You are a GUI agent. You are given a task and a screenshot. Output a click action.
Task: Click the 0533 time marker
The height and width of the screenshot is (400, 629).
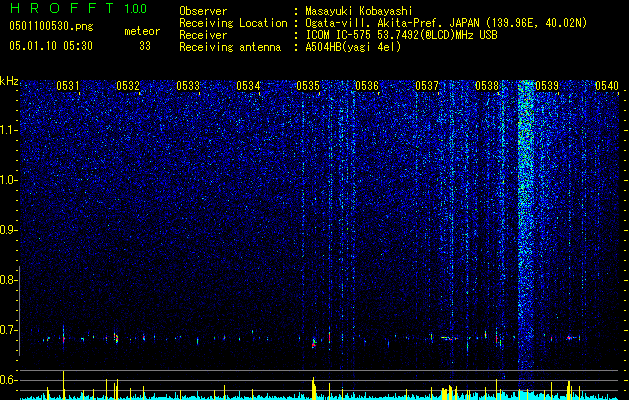(188, 85)
